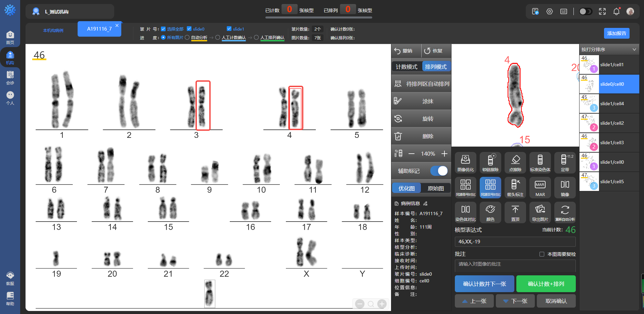The image size is (644, 314).
Task: Run 重新自动分析 re-analysis tool
Action: [565, 212]
